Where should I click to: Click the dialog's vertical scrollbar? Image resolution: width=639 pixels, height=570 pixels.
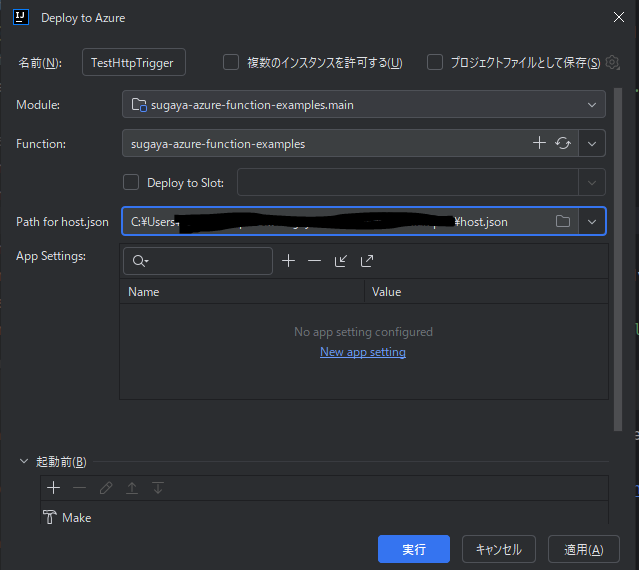point(618,259)
